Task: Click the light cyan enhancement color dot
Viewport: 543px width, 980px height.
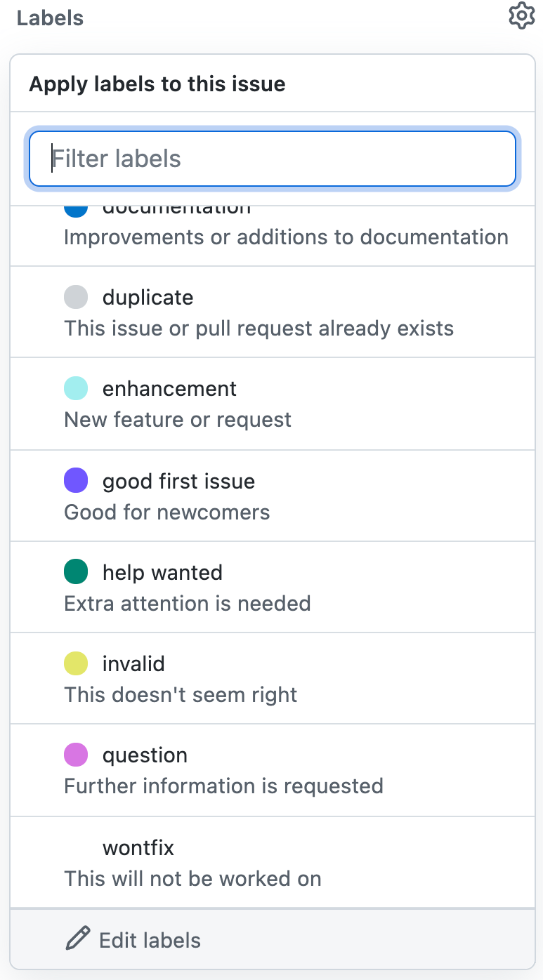Action: (76, 388)
